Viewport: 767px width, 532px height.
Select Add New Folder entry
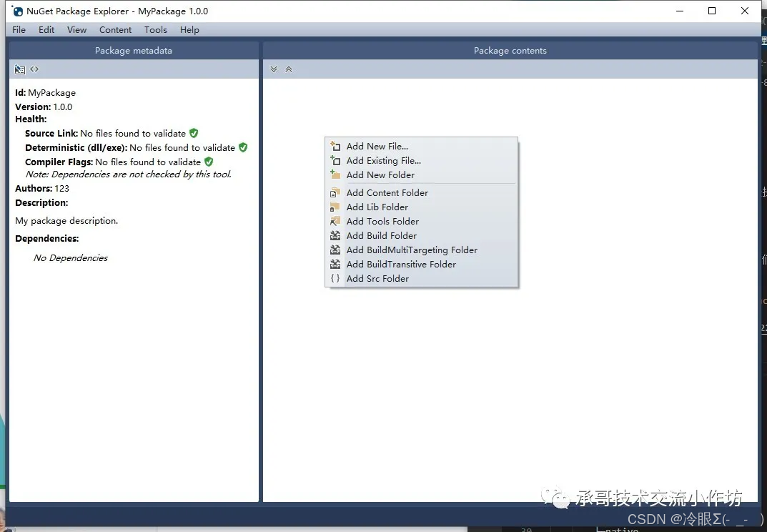click(421, 174)
